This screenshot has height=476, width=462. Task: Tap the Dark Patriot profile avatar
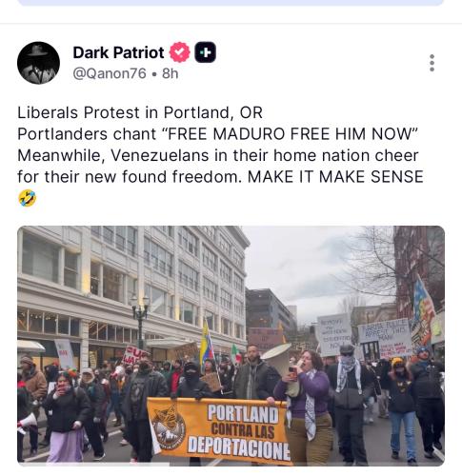38,63
